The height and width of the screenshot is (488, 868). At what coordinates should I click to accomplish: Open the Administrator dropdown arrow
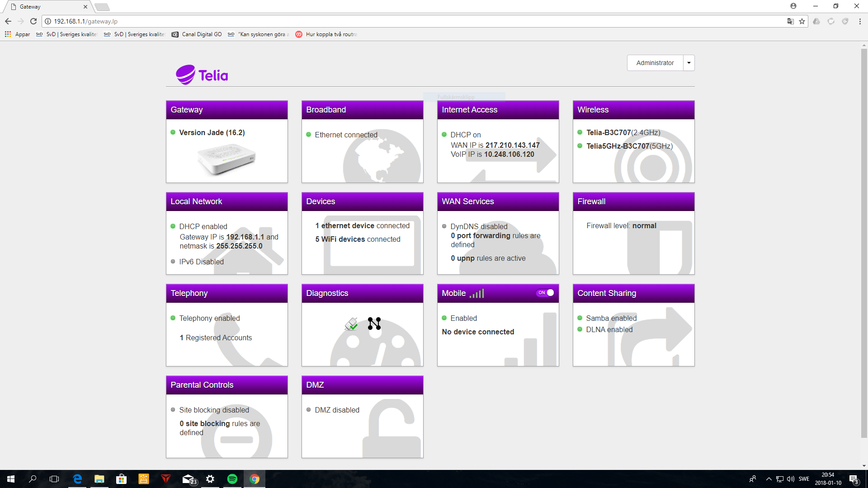(689, 63)
